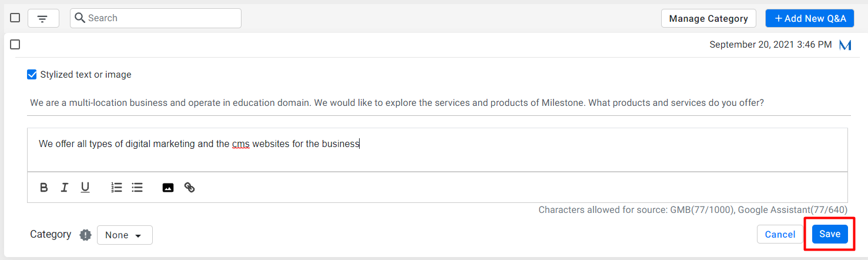Screen dimensions: 868x260
Task: Tick the select-all checkbox beside filter
Action: 15,18
